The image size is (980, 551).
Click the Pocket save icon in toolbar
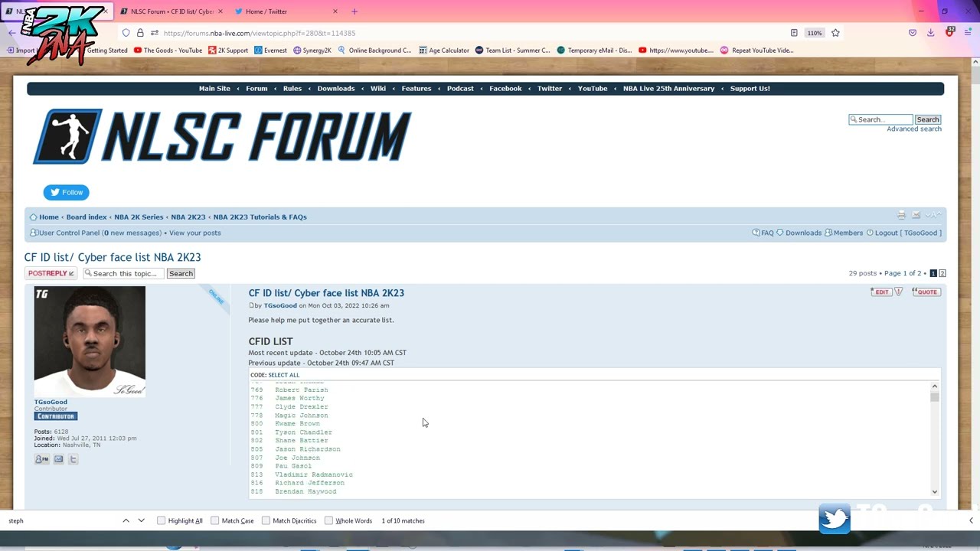913,33
